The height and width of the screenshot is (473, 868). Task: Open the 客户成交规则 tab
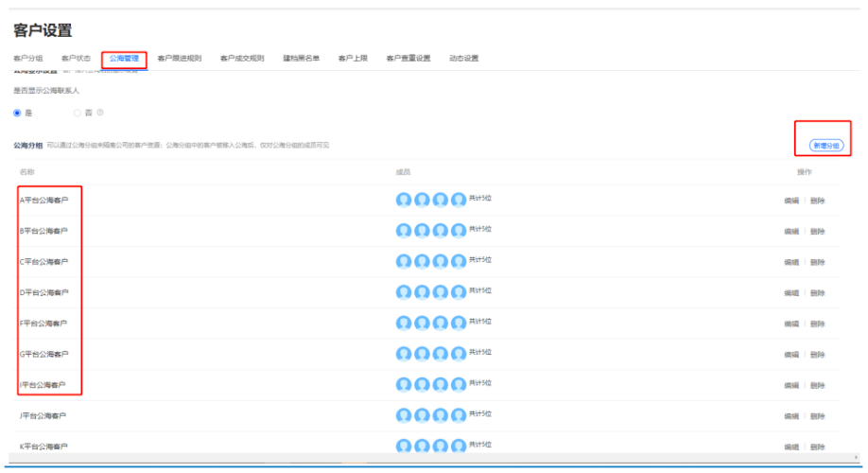242,58
